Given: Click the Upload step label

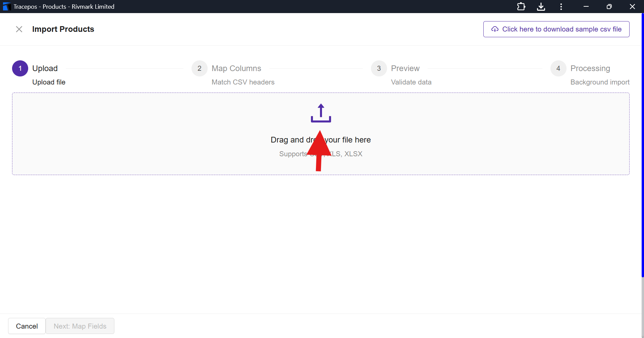Looking at the screenshot, I should point(45,68).
